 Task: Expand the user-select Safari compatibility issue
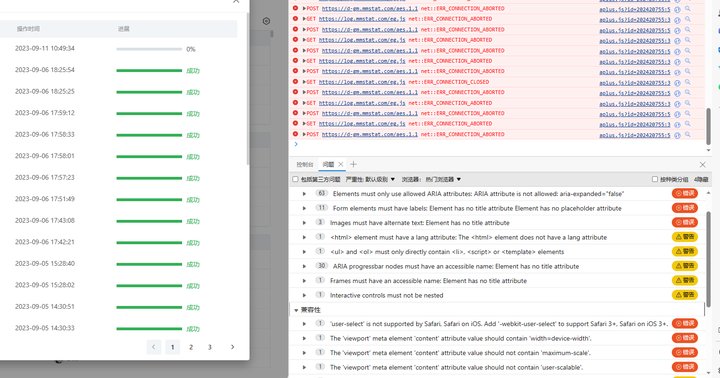(304, 324)
